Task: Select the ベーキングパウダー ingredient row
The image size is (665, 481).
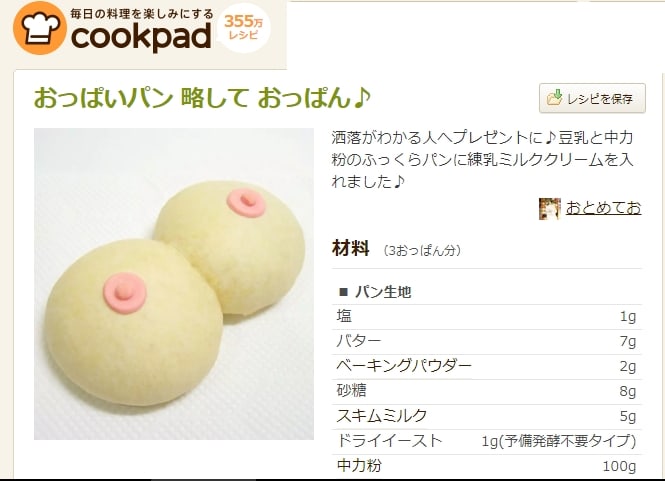Action: coord(486,366)
